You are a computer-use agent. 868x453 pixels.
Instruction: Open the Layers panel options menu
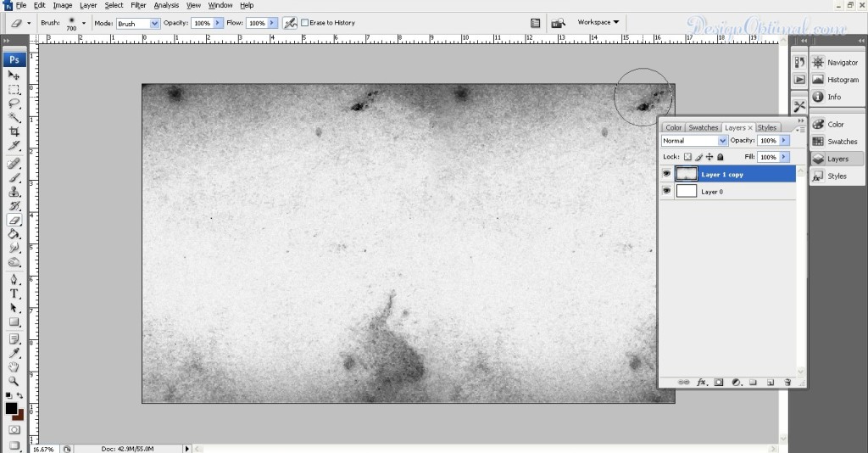click(800, 130)
